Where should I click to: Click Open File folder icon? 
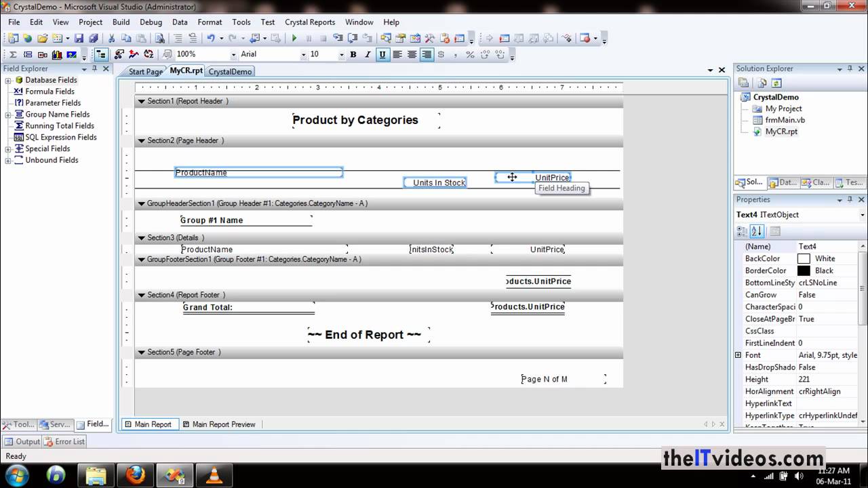click(43, 39)
